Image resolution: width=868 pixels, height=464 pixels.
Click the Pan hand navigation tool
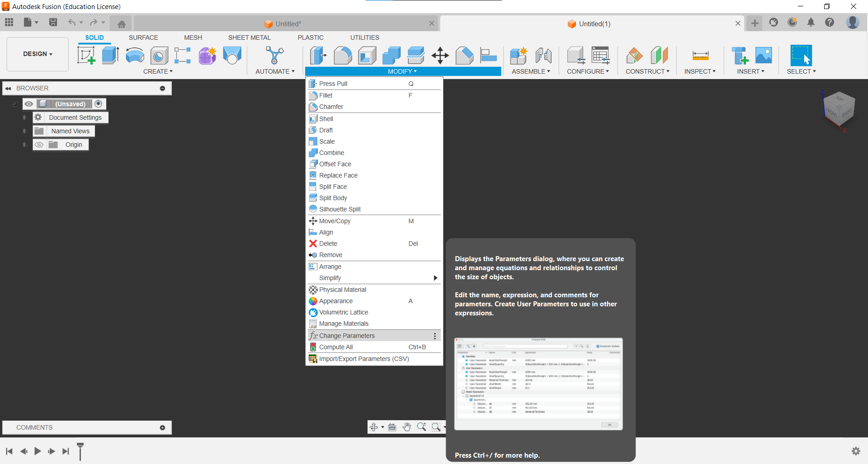point(407,427)
